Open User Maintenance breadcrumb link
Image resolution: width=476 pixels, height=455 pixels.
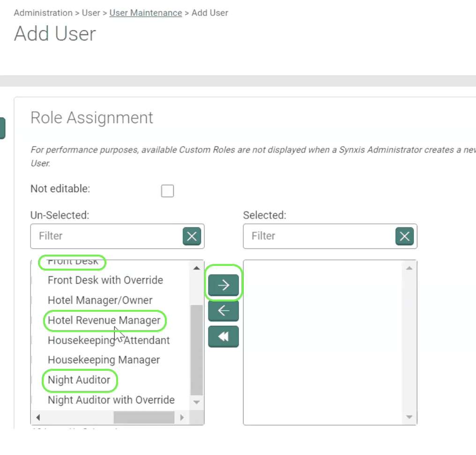click(146, 13)
